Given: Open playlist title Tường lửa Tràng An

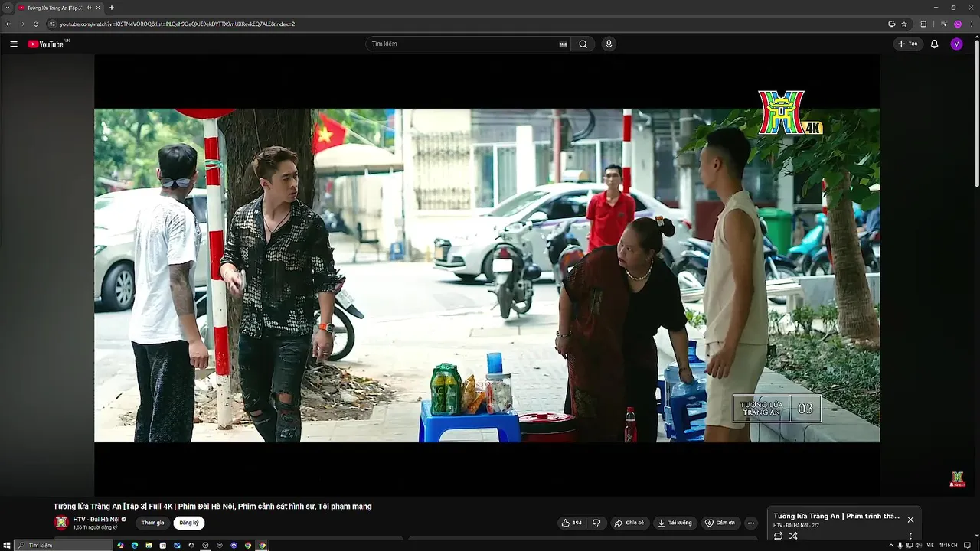Looking at the screenshot, I should pos(836,516).
